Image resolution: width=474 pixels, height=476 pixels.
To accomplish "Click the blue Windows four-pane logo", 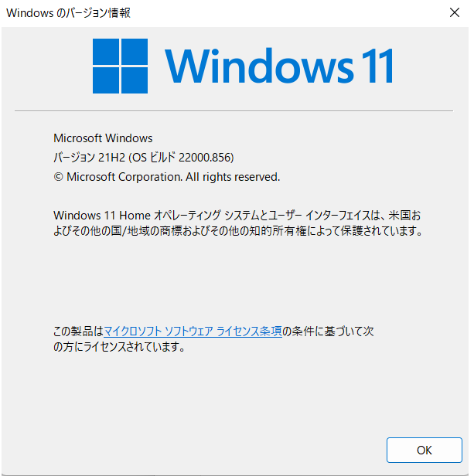I will tap(120, 66).
